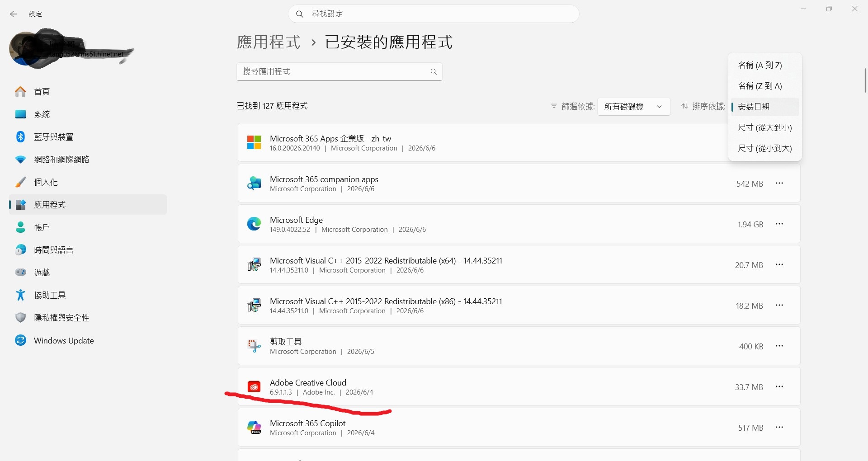
Task: Select 應用程式 in the sidebar
Action: point(88,205)
